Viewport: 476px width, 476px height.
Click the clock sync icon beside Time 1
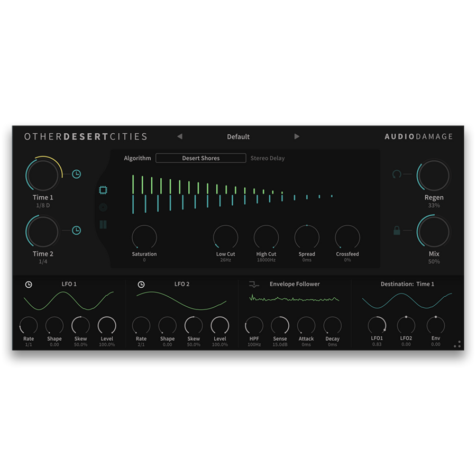pos(76,174)
